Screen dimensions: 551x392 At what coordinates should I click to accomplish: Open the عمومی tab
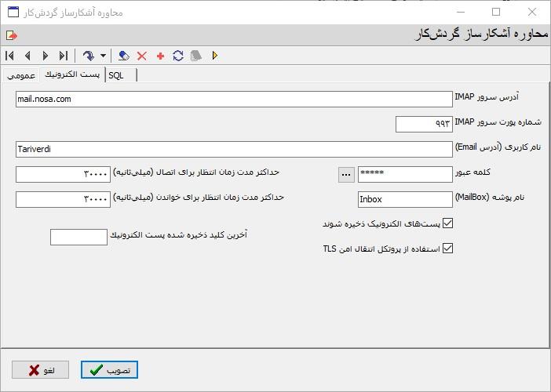coord(20,74)
